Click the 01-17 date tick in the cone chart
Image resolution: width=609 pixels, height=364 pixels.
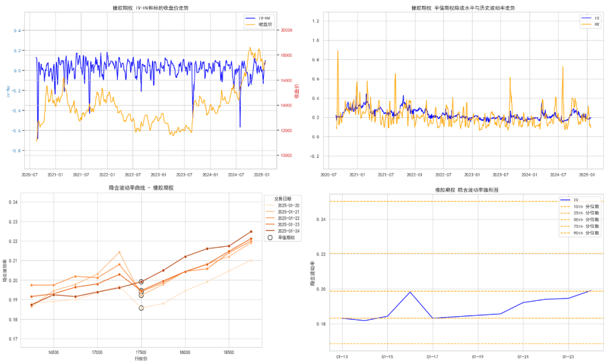coord(433,357)
